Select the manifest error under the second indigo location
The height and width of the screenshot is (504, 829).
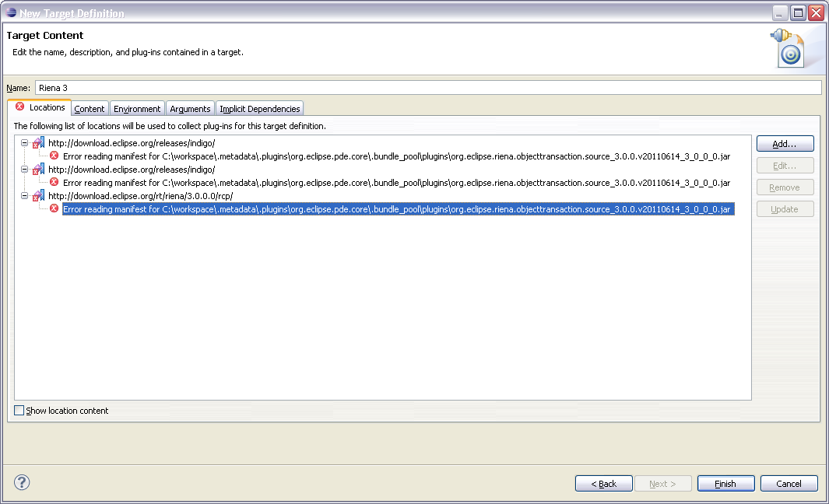click(x=396, y=183)
